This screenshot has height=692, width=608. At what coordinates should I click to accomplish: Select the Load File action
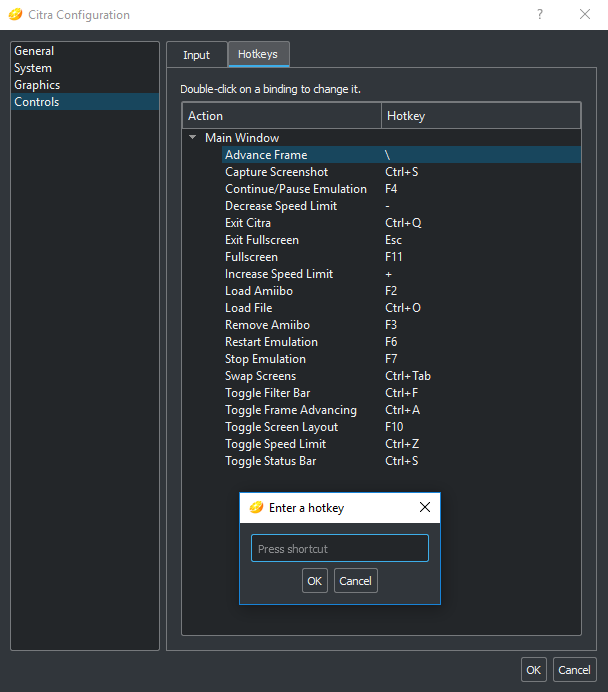coord(249,308)
